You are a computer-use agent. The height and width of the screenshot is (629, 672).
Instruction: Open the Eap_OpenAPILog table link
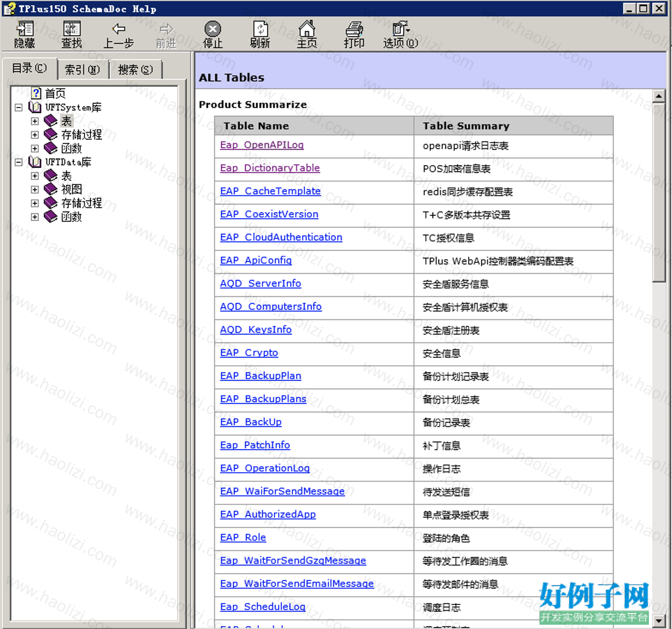(x=262, y=145)
